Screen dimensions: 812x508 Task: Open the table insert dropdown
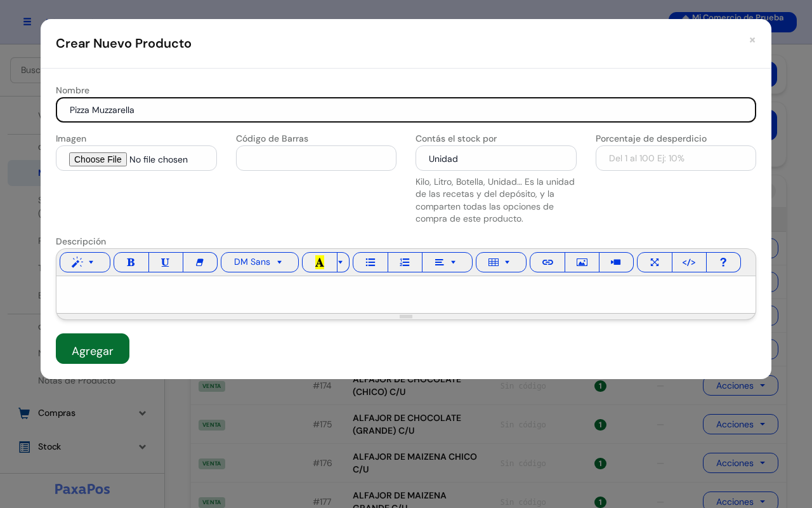[501, 262]
